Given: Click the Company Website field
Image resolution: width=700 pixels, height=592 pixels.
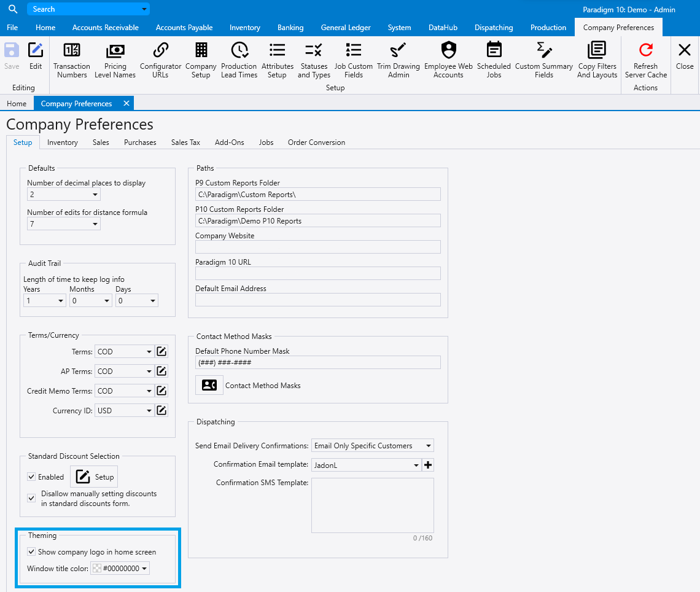Looking at the screenshot, I should click(318, 247).
